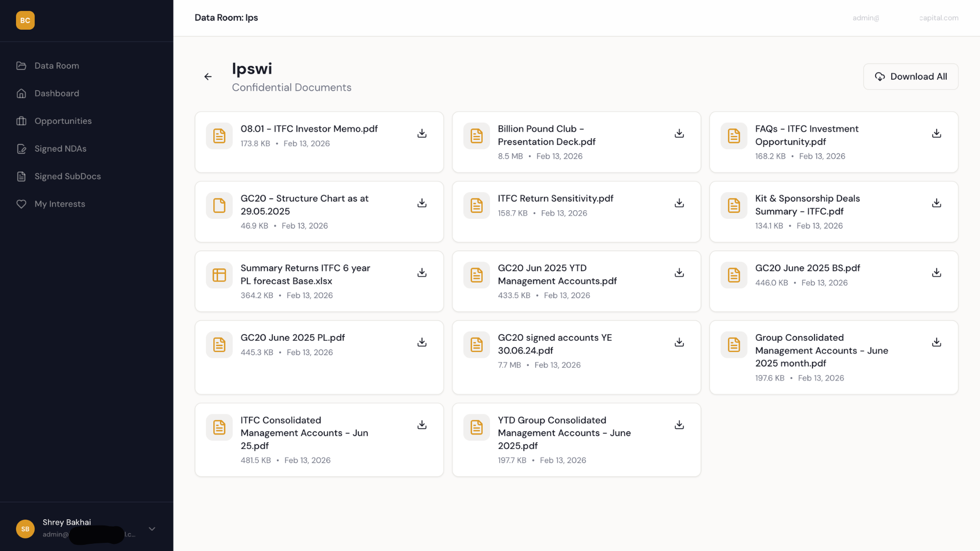Image resolution: width=980 pixels, height=551 pixels.
Task: Expand the Shrey Bakhai account menu
Action: (x=152, y=529)
